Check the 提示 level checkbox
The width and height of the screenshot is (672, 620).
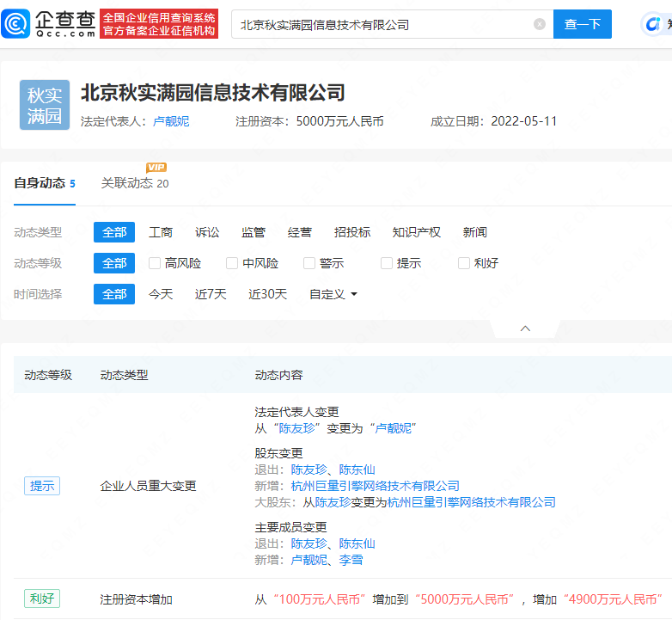(x=387, y=263)
